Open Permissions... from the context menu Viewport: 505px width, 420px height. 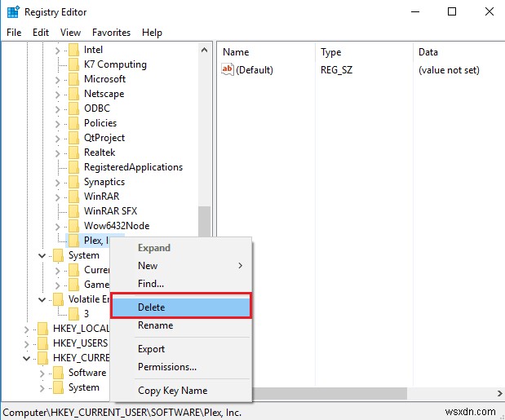(x=180, y=367)
